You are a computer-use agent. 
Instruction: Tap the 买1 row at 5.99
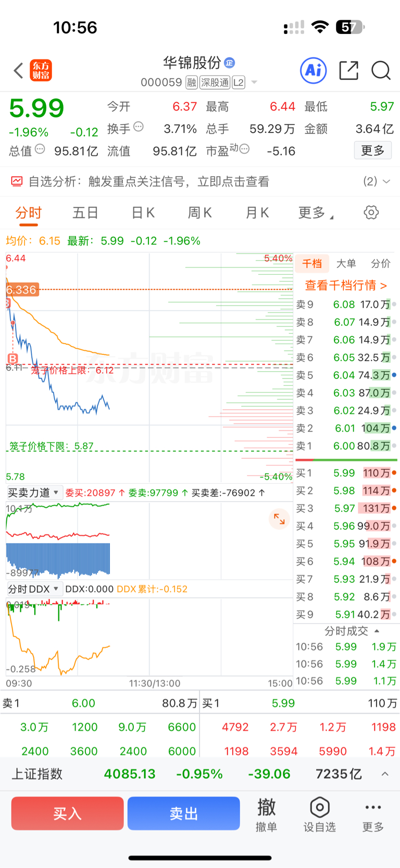(346, 473)
